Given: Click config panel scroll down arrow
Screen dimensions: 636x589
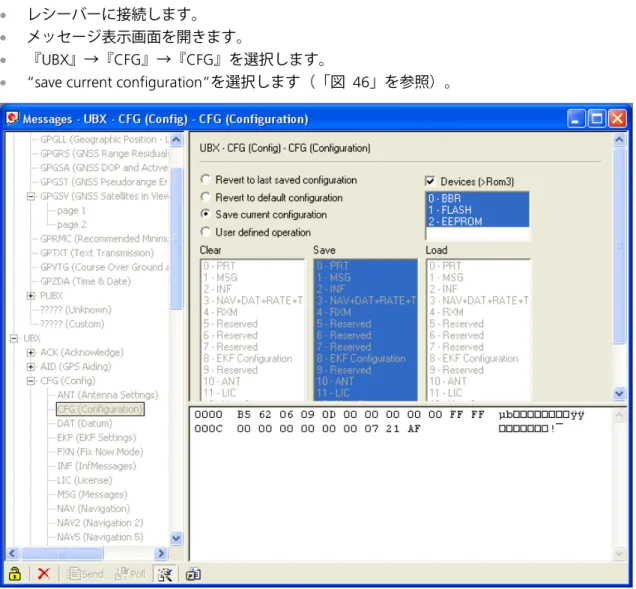Looking at the screenshot, I should click(x=619, y=393).
